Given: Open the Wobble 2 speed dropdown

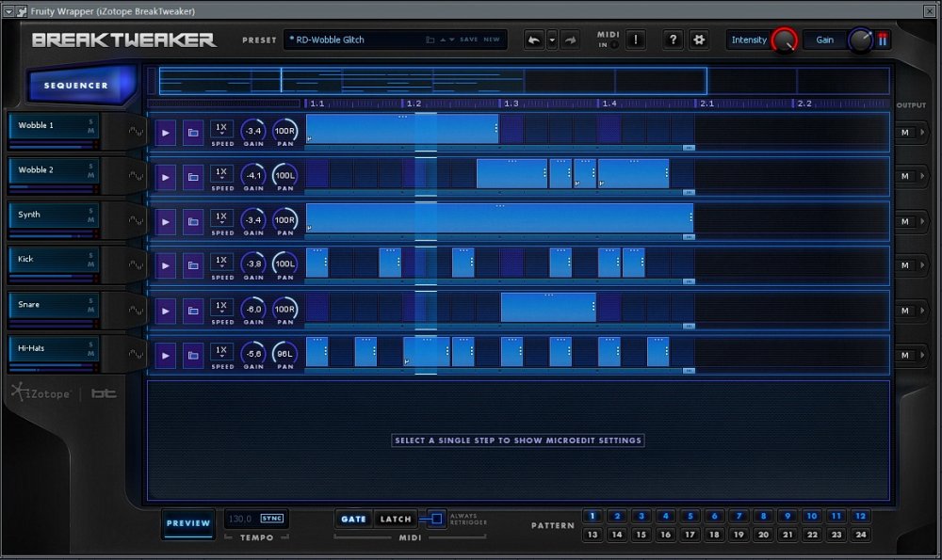Looking at the screenshot, I should (221, 173).
